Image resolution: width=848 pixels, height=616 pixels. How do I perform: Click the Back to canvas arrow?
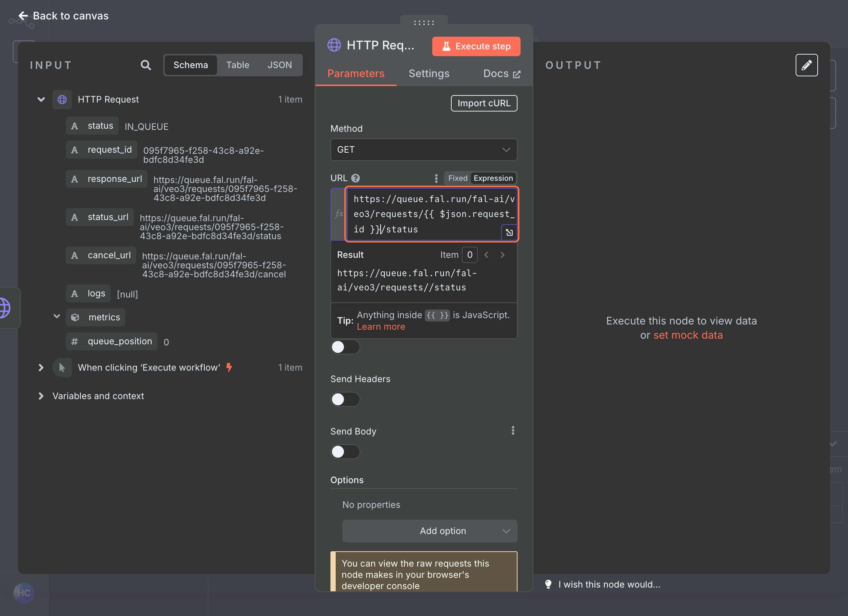(23, 16)
